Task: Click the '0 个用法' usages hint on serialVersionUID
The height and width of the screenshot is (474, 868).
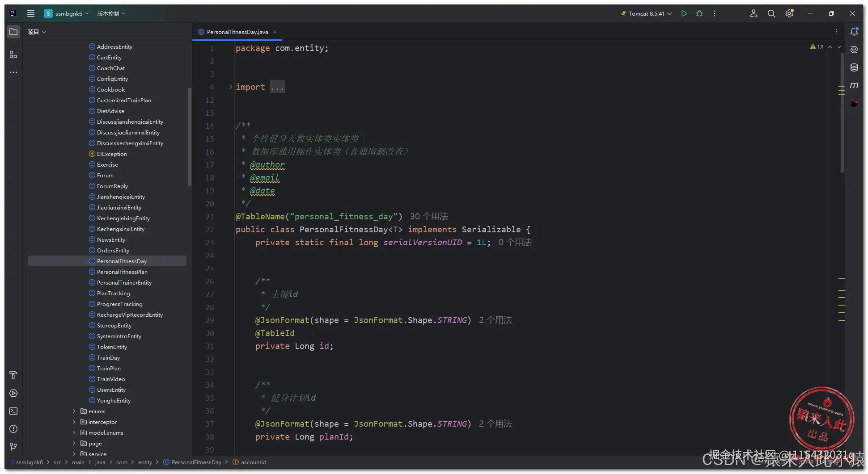Action: click(x=515, y=242)
